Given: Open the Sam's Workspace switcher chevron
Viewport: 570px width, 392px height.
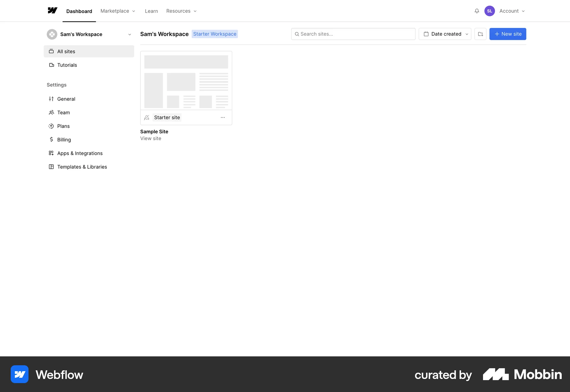Looking at the screenshot, I should [x=130, y=34].
